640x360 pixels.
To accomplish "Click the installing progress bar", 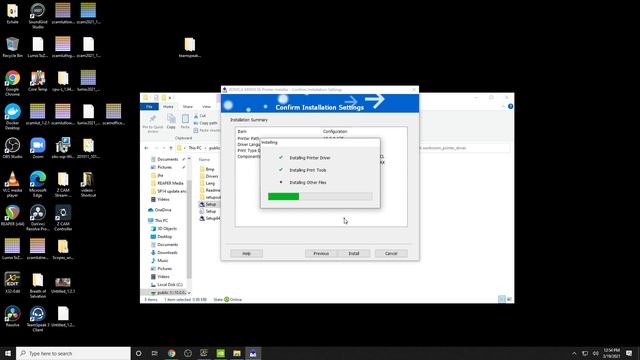I will click(x=320, y=196).
